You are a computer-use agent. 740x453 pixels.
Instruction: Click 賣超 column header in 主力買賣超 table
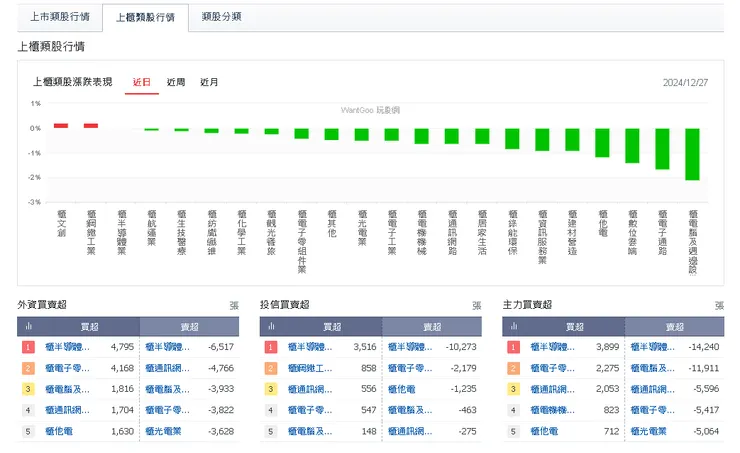674,327
